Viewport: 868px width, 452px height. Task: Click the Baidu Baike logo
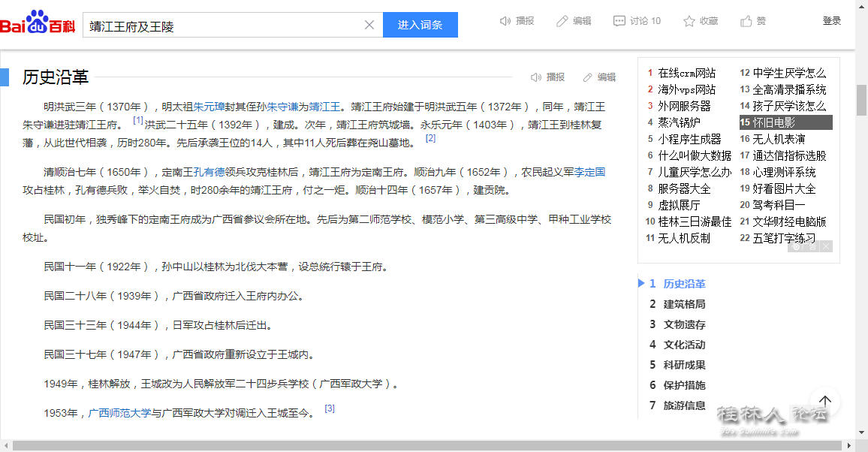pyautogui.click(x=38, y=23)
